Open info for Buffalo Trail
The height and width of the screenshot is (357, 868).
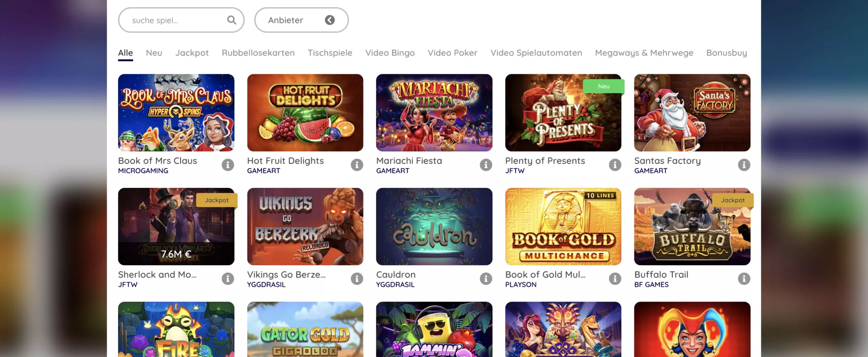click(744, 279)
